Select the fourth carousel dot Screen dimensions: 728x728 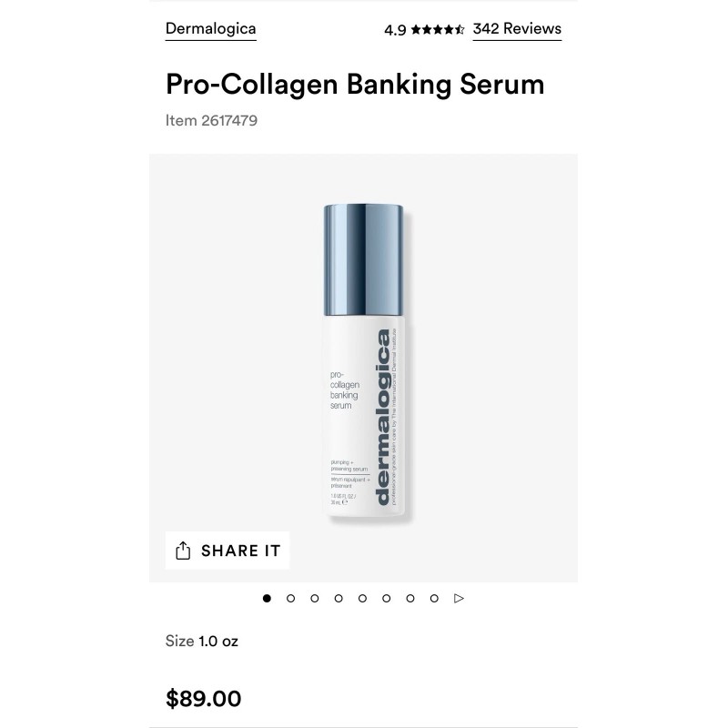(x=339, y=598)
